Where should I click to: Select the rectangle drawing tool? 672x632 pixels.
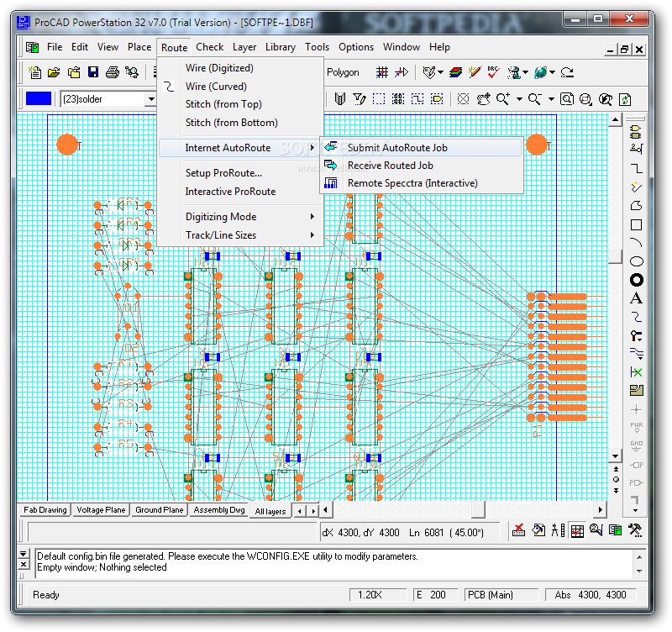click(637, 225)
